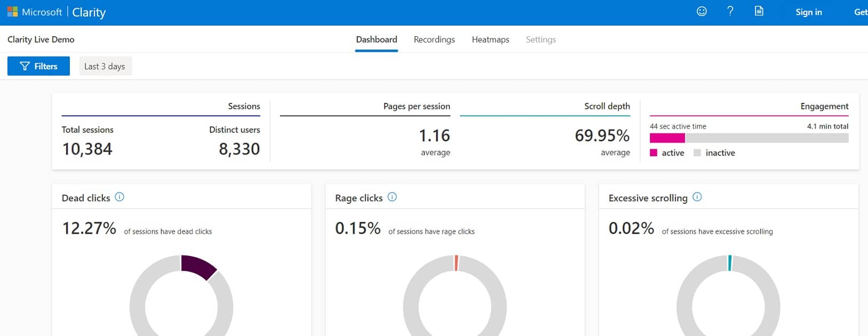This screenshot has width=868, height=336.
Task: Click the Distinct users label
Action: point(235,130)
